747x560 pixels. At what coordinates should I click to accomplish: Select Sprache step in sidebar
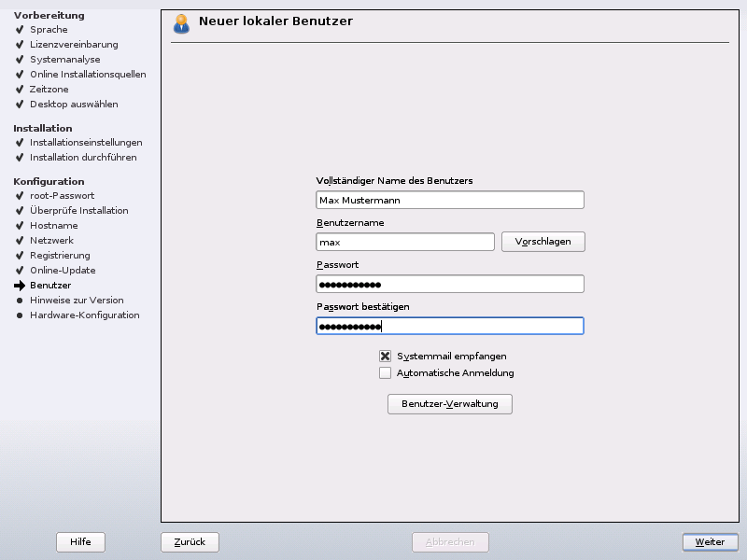coord(49,30)
